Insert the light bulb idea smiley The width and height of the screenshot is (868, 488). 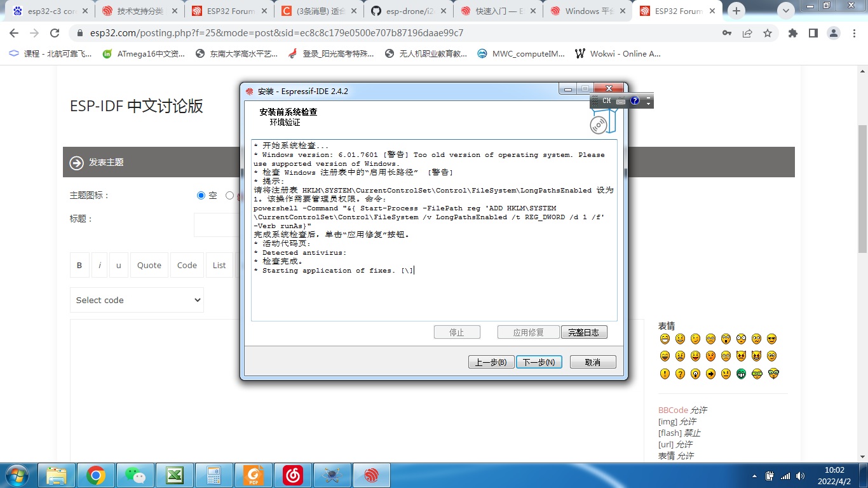click(x=695, y=374)
